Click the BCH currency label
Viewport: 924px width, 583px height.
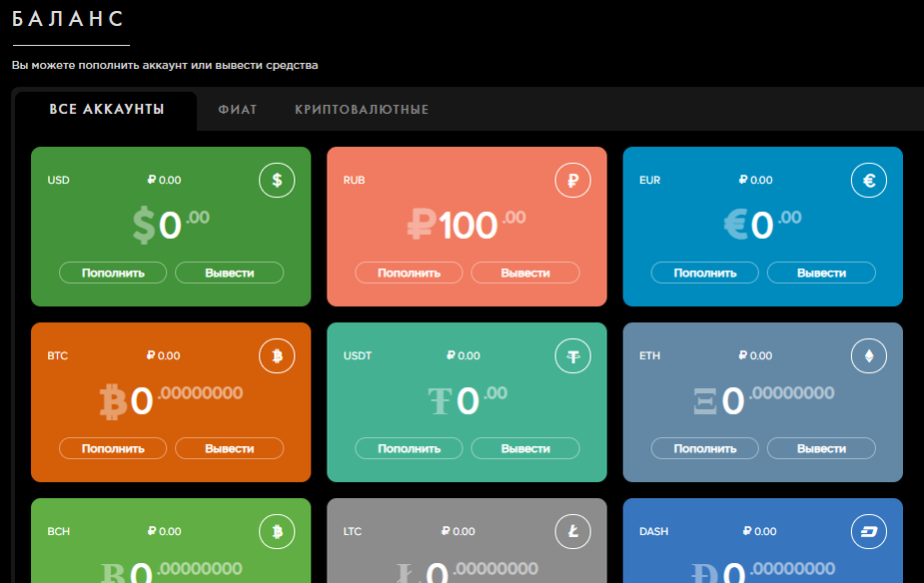click(58, 531)
